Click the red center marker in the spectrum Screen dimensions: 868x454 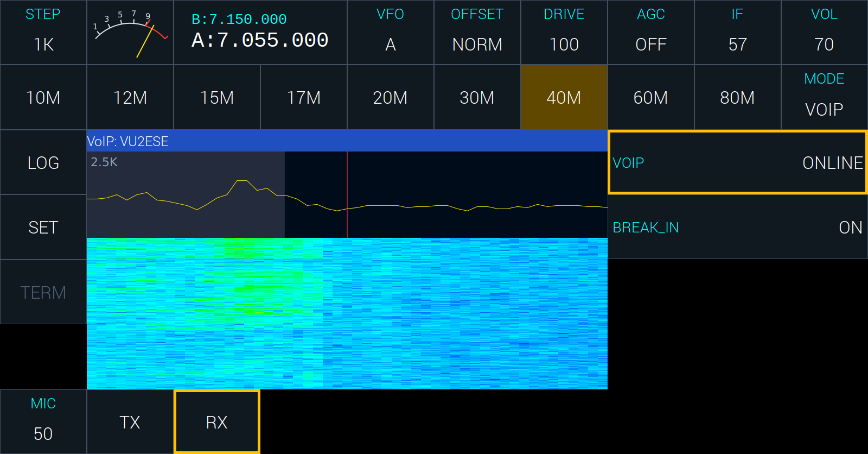point(347,194)
